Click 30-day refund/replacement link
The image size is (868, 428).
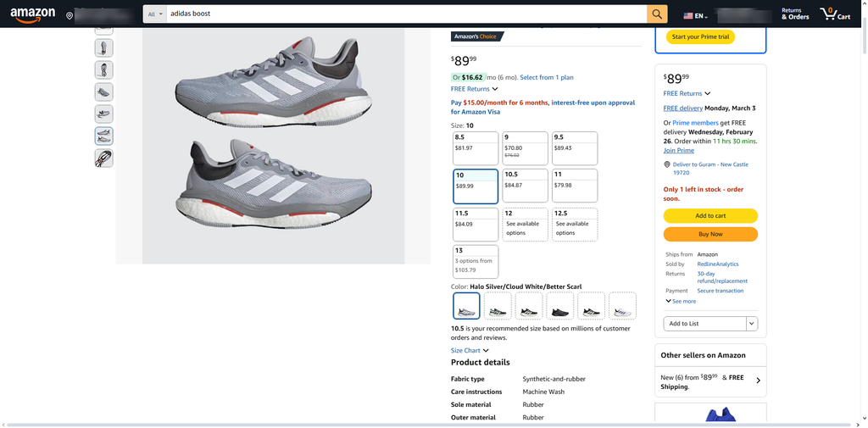click(722, 277)
